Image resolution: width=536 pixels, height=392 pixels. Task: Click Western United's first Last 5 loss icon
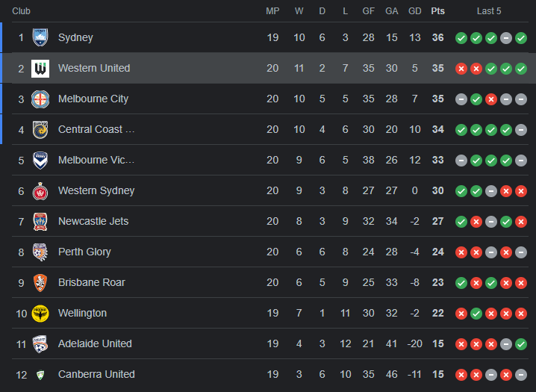pyautogui.click(x=461, y=68)
